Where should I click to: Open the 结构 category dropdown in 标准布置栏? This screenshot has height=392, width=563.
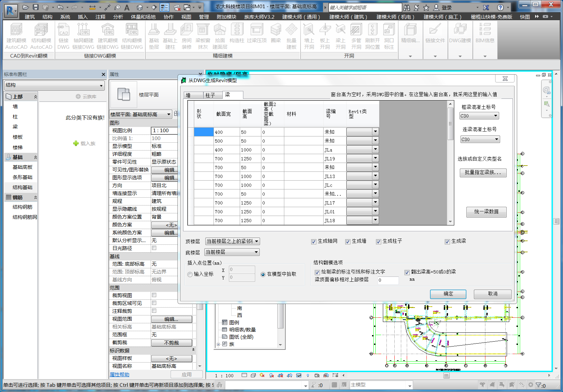[54, 85]
